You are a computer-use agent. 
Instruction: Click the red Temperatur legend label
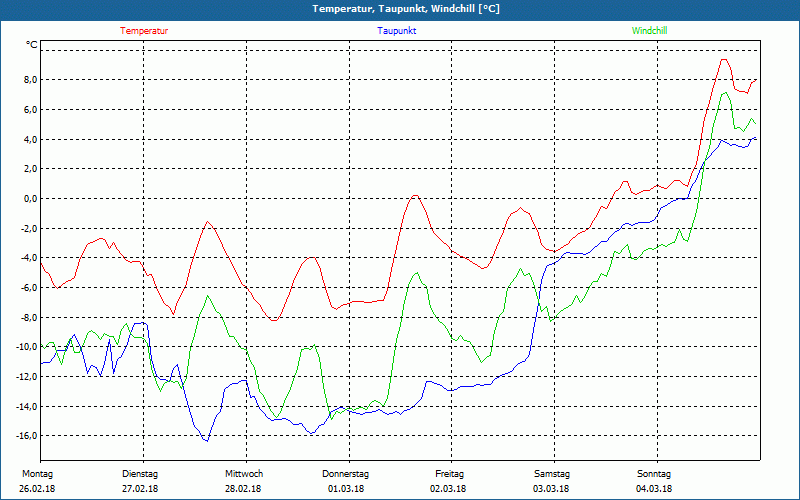144,31
